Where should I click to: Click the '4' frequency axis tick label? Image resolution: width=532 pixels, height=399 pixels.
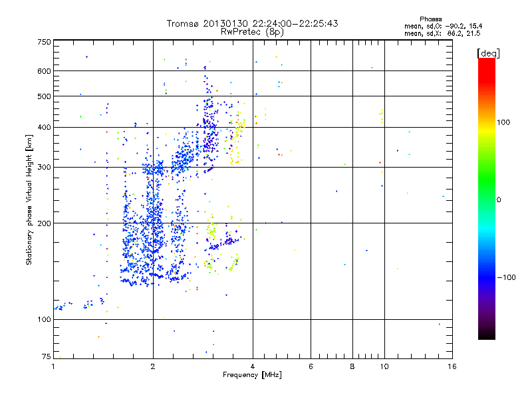[253, 366]
